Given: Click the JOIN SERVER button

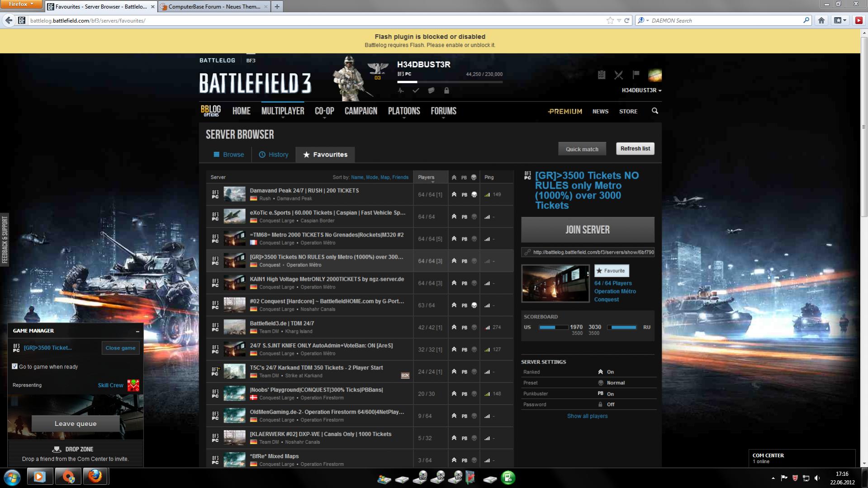Looking at the screenshot, I should [x=588, y=230].
